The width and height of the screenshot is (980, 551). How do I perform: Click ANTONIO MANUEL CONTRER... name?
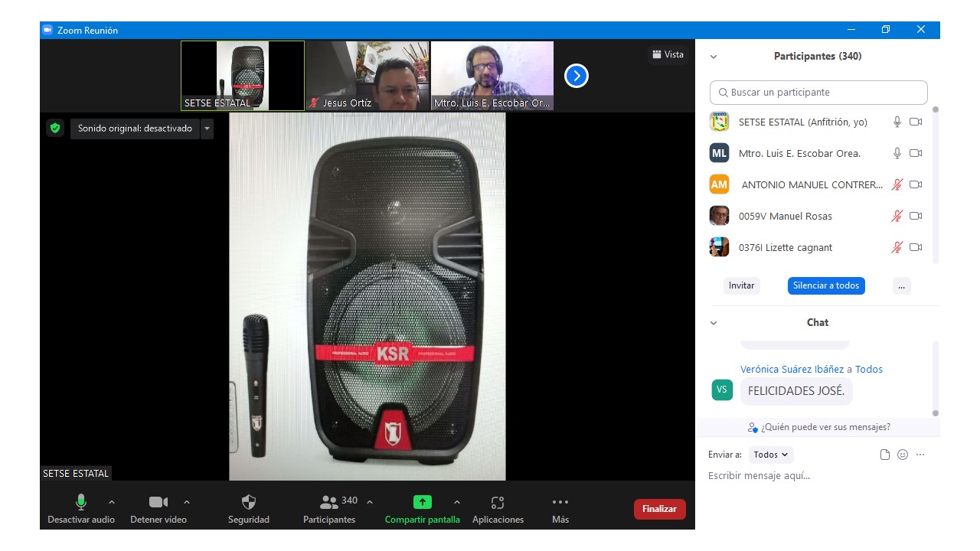point(812,184)
